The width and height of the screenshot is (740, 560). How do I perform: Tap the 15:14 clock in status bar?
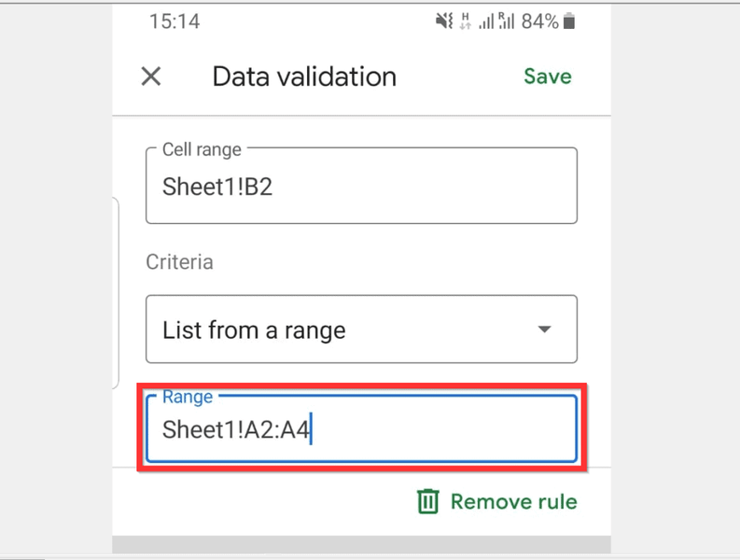tap(175, 21)
